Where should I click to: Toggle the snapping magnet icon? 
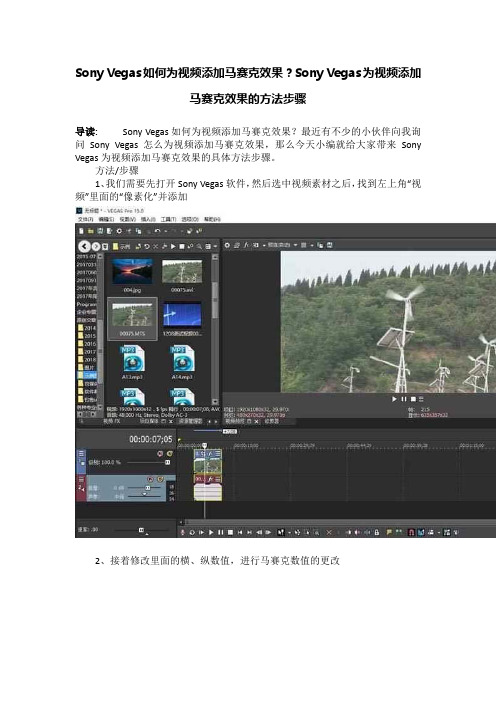411,532
